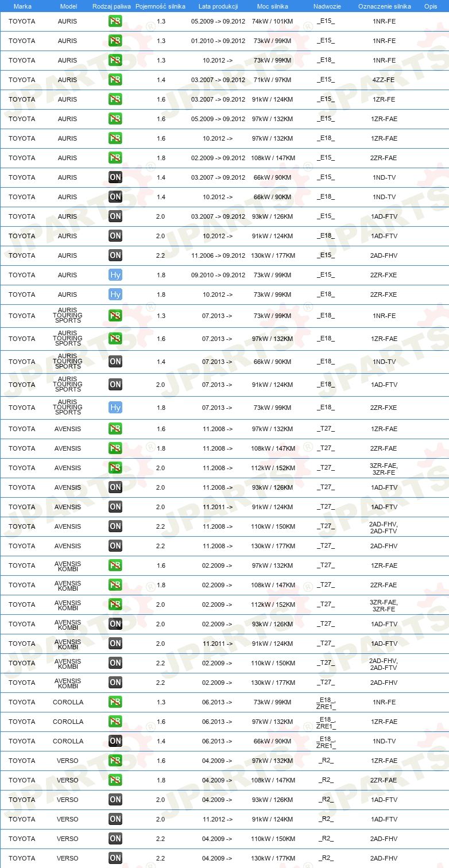Click diesel icon for Avensis Kombi 11.2011 row
The width and height of the screenshot is (449, 868).
click(115, 644)
